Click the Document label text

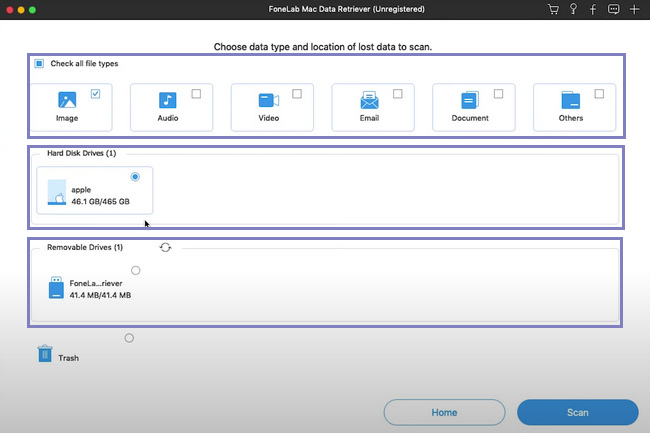[470, 118]
